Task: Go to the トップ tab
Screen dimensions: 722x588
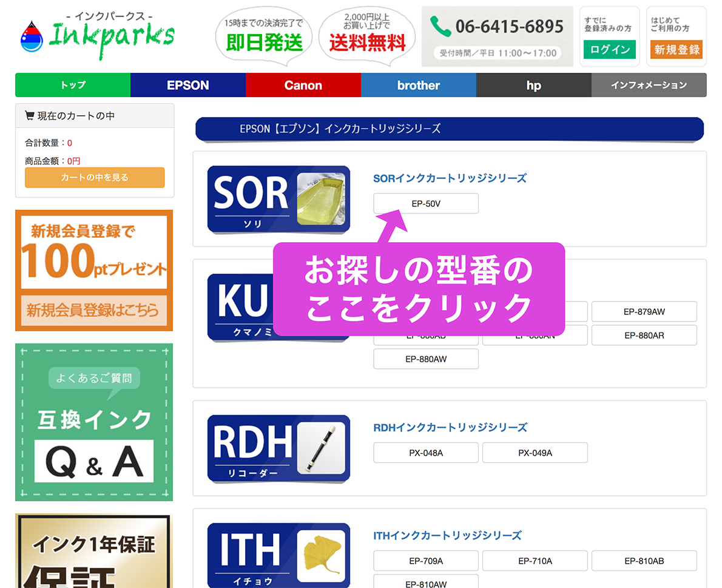Action: (73, 85)
